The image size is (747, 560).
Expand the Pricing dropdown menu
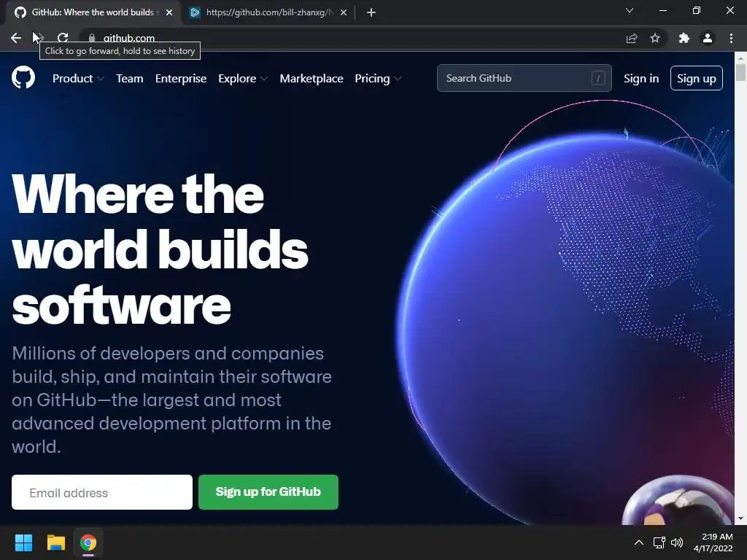(379, 79)
